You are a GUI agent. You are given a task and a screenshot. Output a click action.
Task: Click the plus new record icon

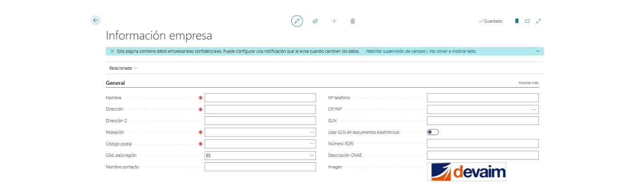click(x=334, y=21)
